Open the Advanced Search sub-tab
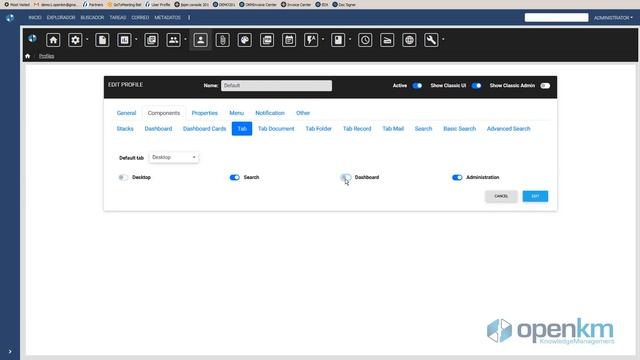The image size is (640, 360). pyautogui.click(x=508, y=129)
